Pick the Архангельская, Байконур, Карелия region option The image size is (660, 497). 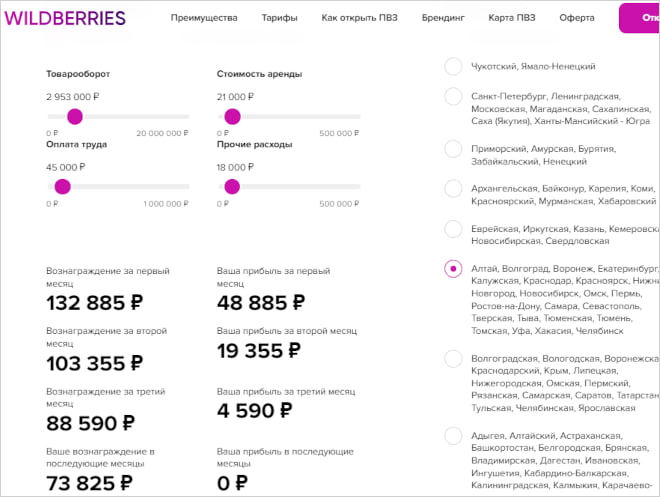pyautogui.click(x=453, y=189)
